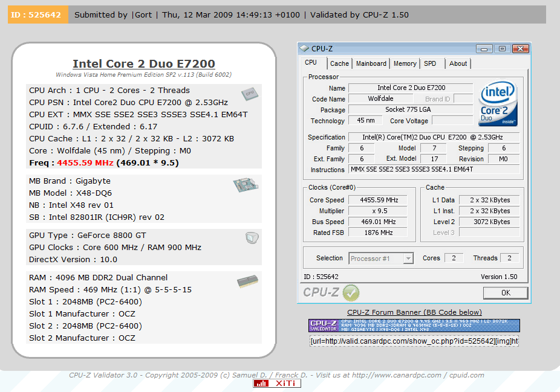Click the Slot 1 Manufacturer : OCZ line

click(82, 314)
